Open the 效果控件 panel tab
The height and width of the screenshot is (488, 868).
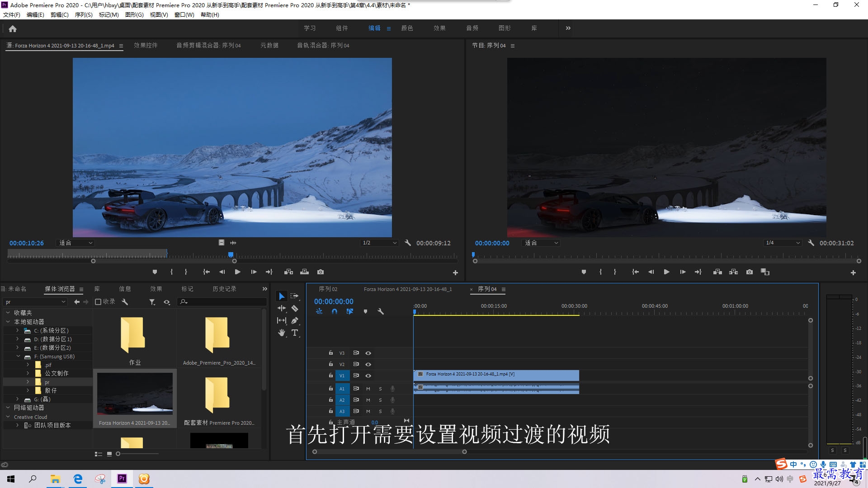pyautogui.click(x=146, y=45)
